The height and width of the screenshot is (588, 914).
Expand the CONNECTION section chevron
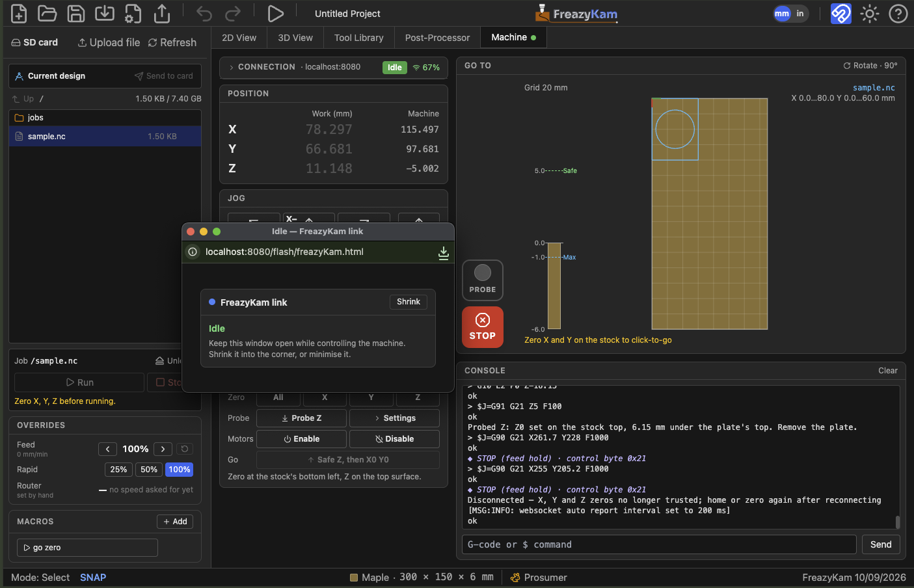point(231,67)
